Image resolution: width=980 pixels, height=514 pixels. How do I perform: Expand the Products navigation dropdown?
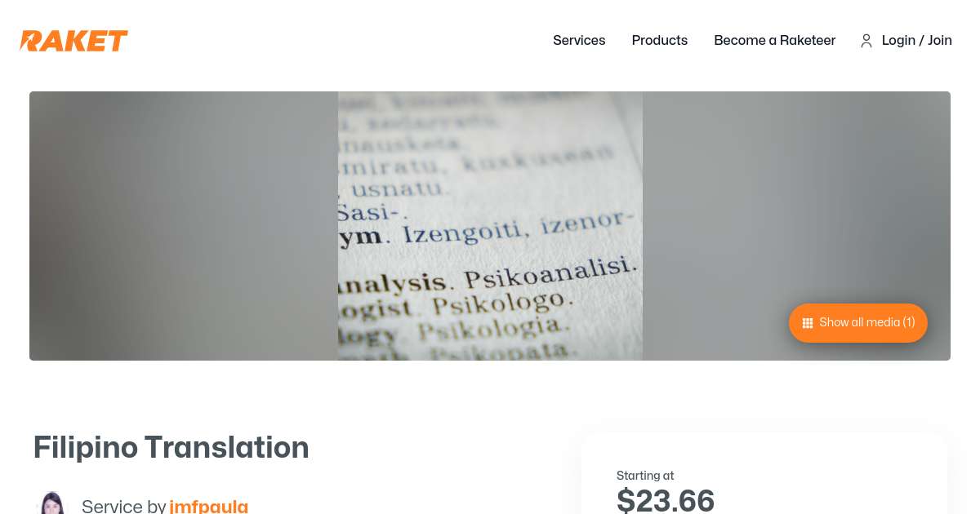[659, 40]
